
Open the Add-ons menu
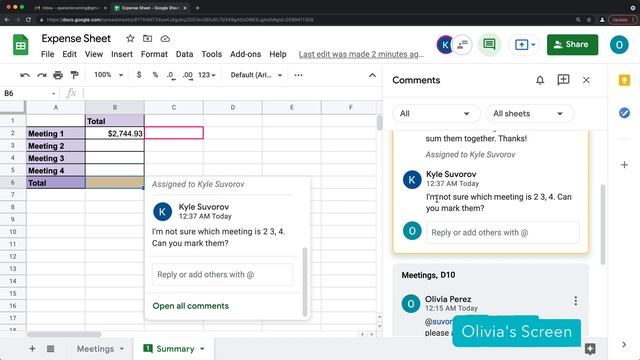[245, 54]
